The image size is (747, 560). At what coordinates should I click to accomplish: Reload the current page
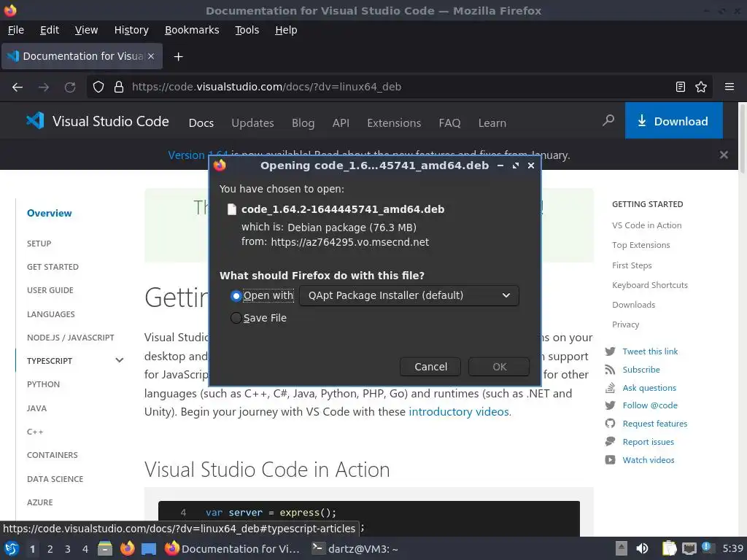click(70, 87)
